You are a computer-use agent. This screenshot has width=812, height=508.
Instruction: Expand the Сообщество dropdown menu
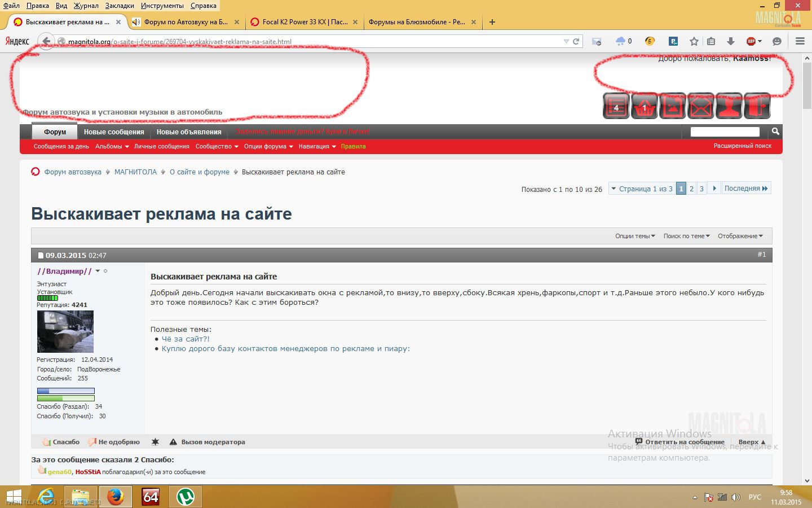pyautogui.click(x=217, y=146)
